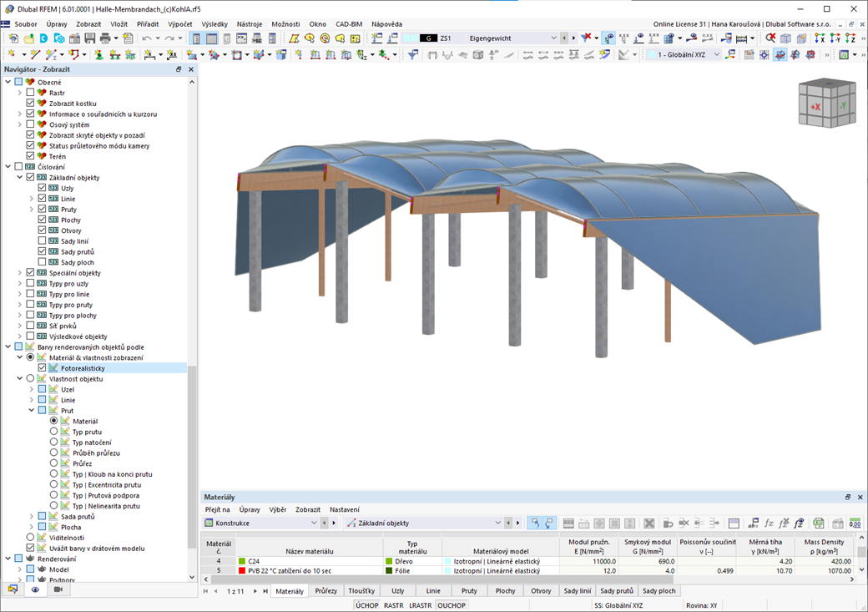Open the script console icon

(241, 38)
